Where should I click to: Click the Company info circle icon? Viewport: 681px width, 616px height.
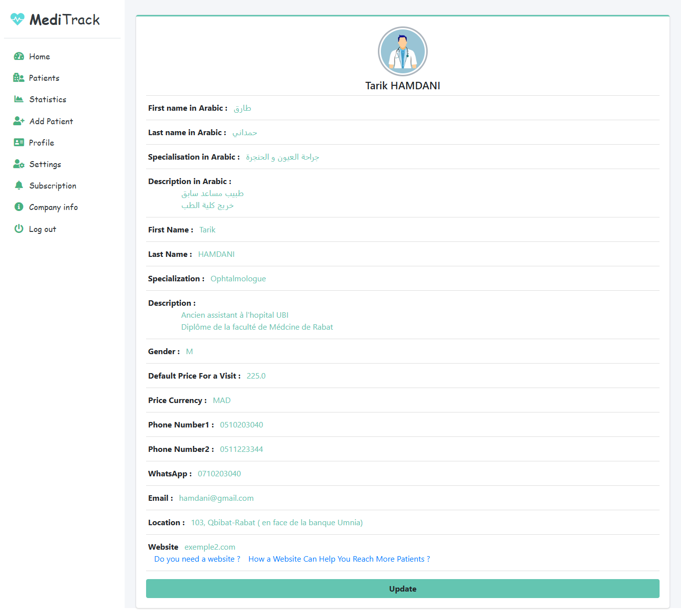coord(19,207)
